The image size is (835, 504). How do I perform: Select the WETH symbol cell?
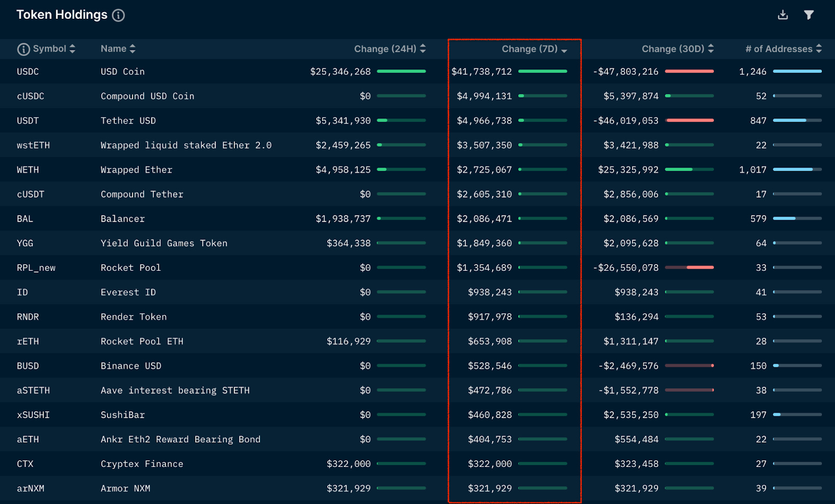point(28,170)
